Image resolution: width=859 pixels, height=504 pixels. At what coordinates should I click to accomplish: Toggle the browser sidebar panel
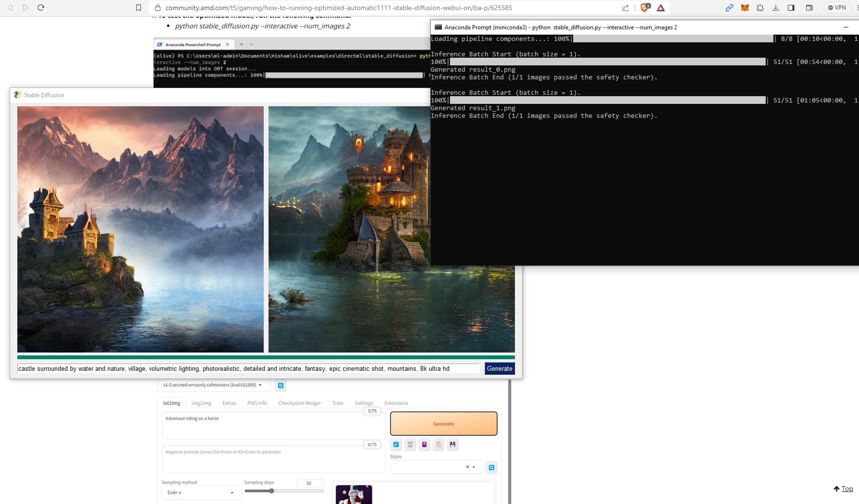(791, 8)
